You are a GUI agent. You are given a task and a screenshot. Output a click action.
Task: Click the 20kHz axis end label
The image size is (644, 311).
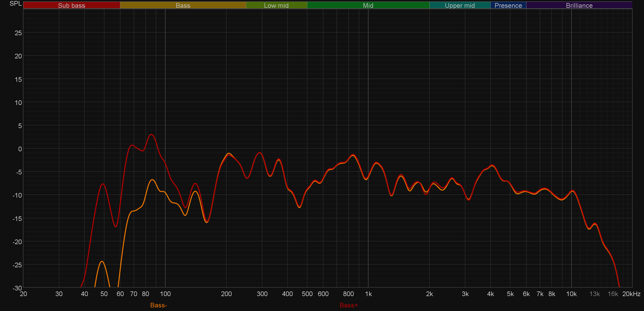631,294
